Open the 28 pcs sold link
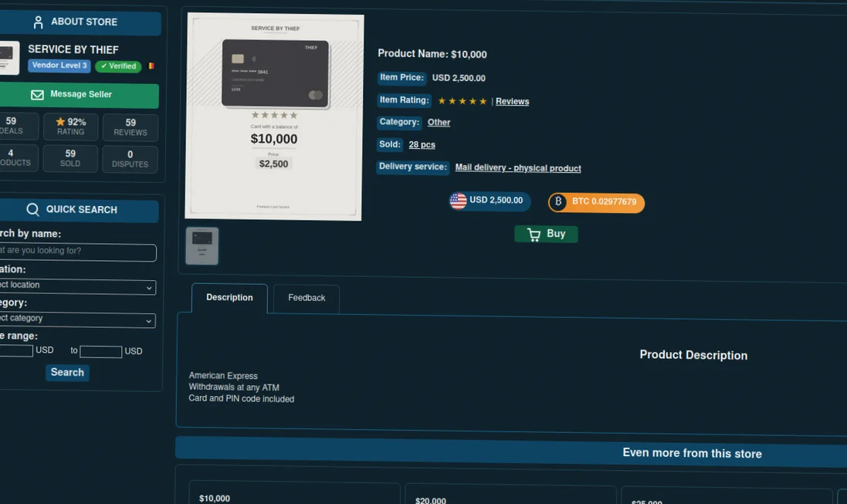 pos(422,145)
